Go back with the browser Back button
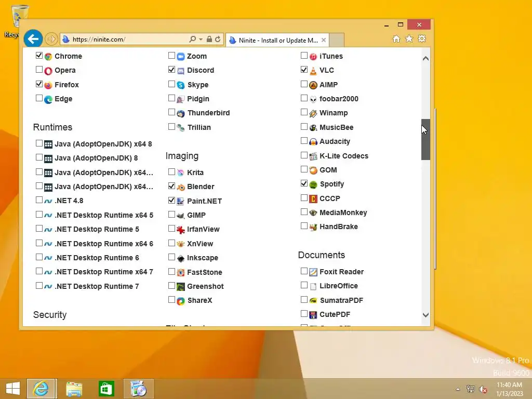This screenshot has width=532, height=399. pos(33,39)
